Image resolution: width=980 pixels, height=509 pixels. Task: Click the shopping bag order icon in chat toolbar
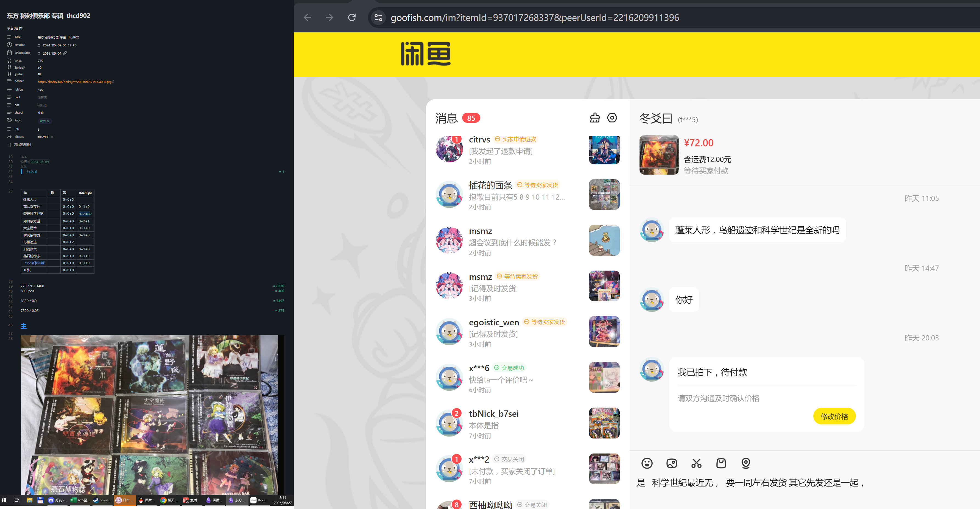pyautogui.click(x=721, y=463)
